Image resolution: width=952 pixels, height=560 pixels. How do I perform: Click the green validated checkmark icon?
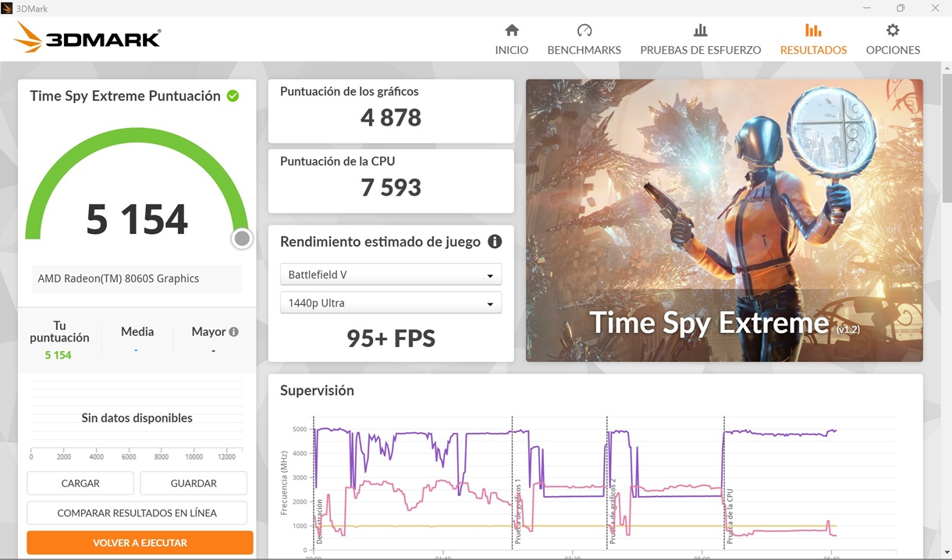233,96
